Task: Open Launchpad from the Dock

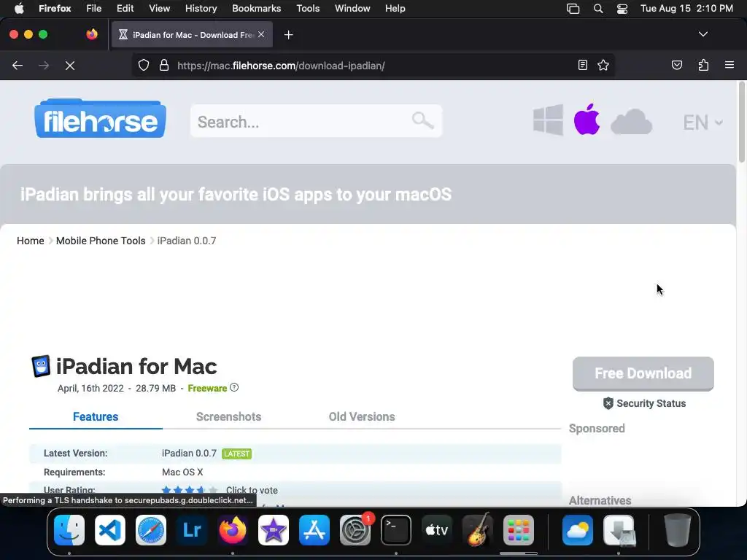Action: 519,529
